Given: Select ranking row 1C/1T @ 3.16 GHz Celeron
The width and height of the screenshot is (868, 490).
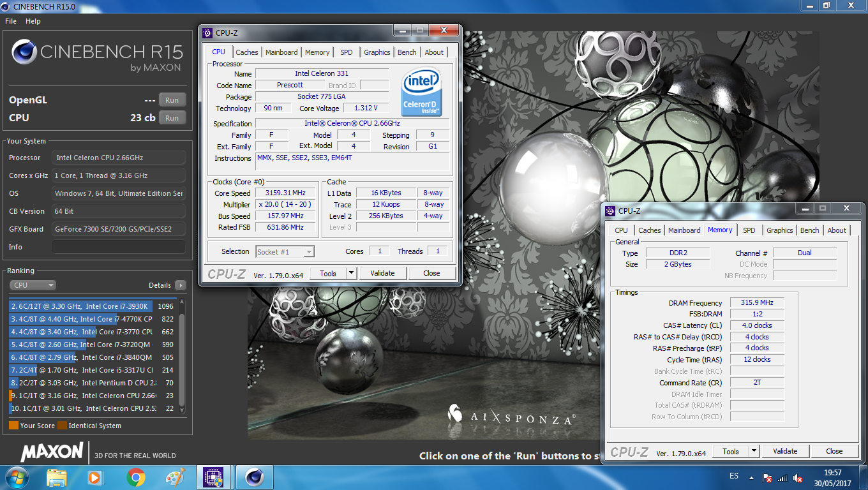Looking at the screenshot, I should (x=93, y=396).
